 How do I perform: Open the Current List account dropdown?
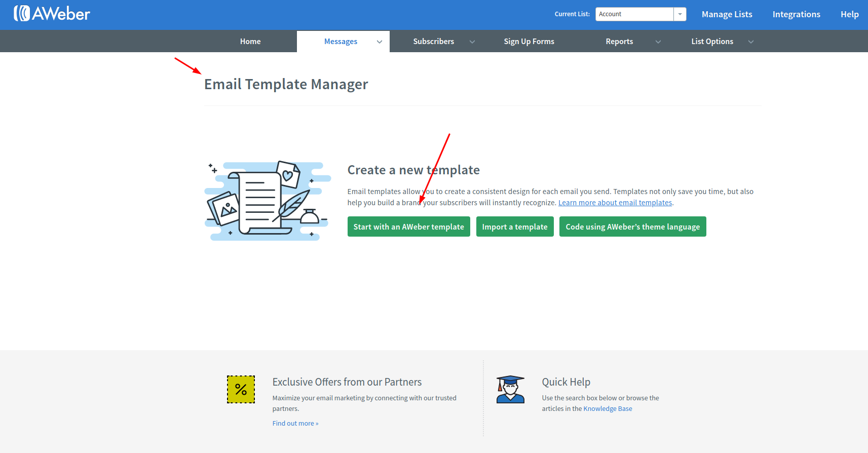pos(640,14)
